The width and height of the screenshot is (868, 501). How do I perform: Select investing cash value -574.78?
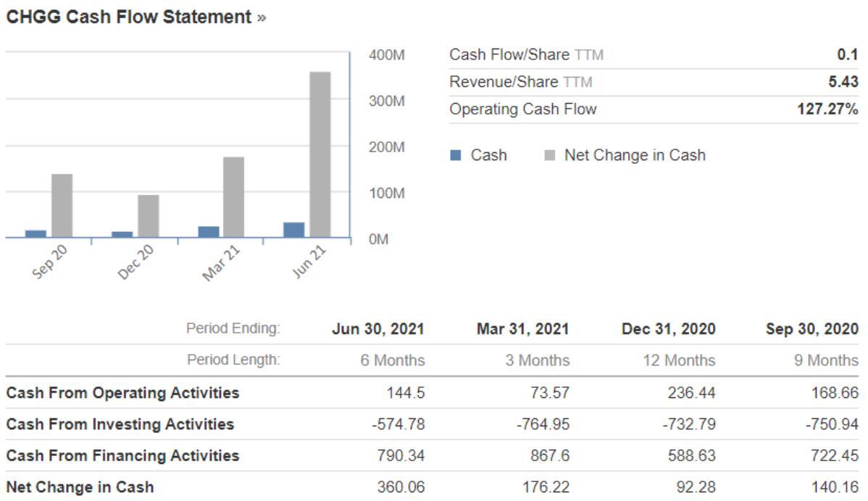pos(398,425)
